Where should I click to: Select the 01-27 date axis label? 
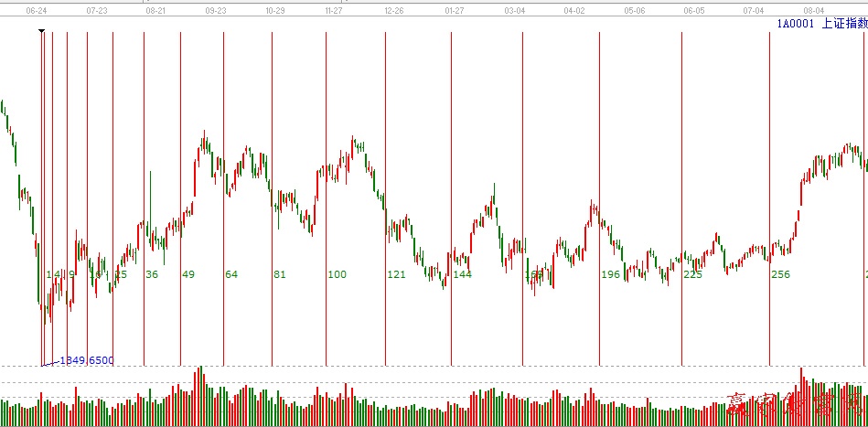454,11
